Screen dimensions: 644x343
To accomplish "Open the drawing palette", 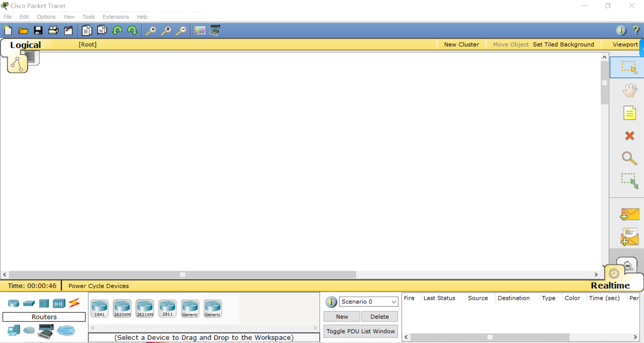I will (200, 31).
